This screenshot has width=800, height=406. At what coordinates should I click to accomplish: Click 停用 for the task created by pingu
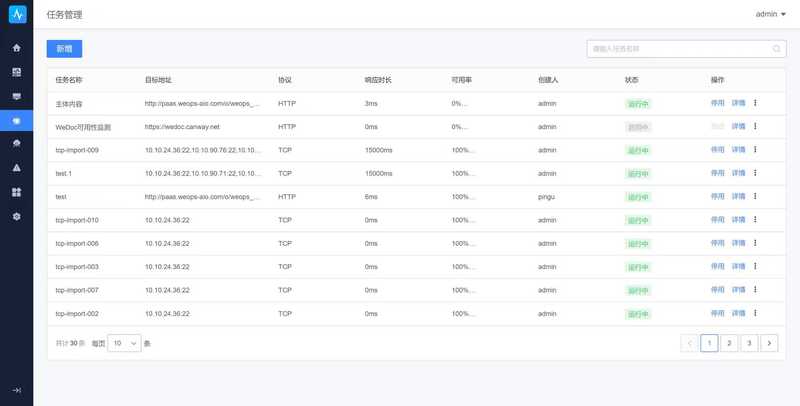(717, 197)
